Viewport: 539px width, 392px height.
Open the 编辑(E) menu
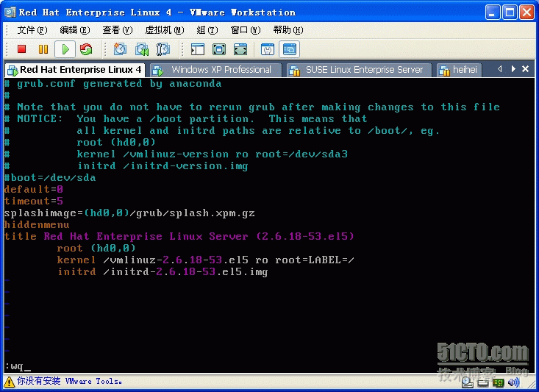pos(74,30)
